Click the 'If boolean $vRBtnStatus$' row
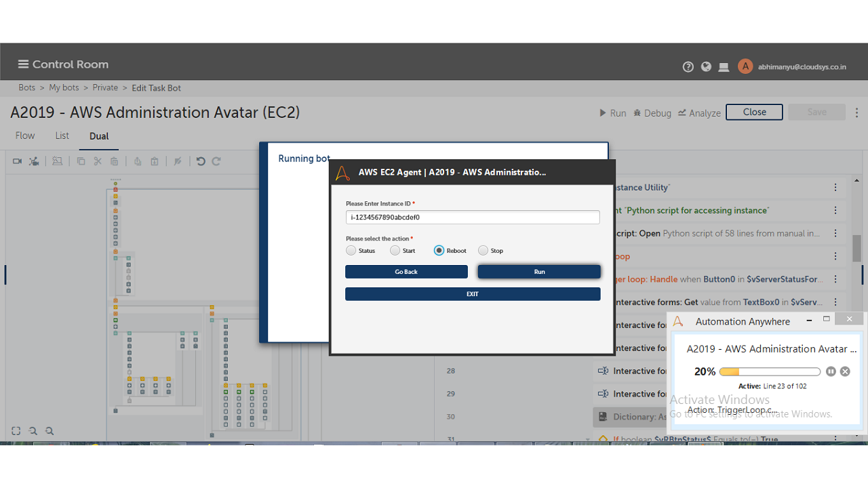Viewport: 868px width, 488px height. (x=720, y=439)
